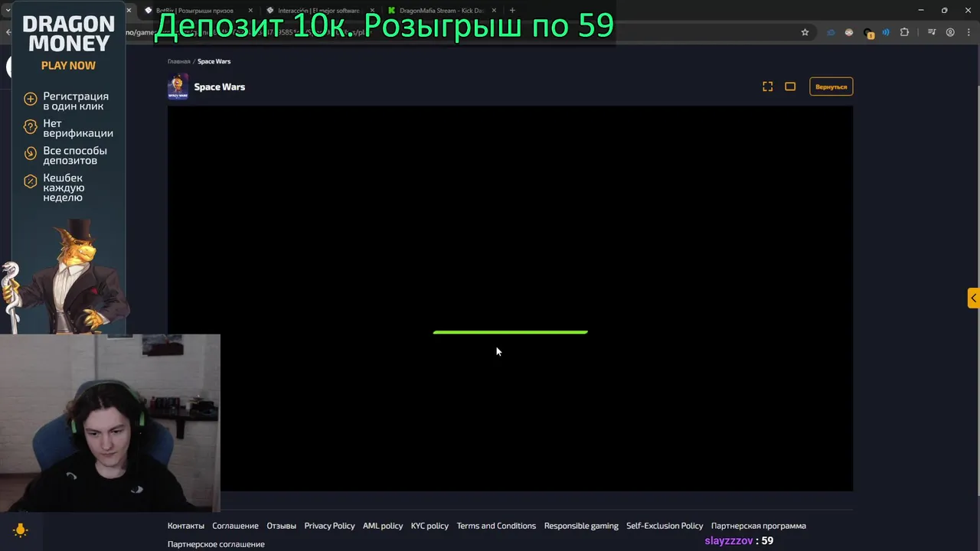980x551 pixels.
Task: Open the Партнерское соглашение link
Action: click(216, 544)
